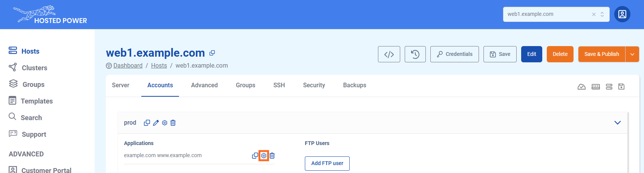This screenshot has width=644, height=173.
Task: Duplicate the example.com application
Action: (x=255, y=156)
